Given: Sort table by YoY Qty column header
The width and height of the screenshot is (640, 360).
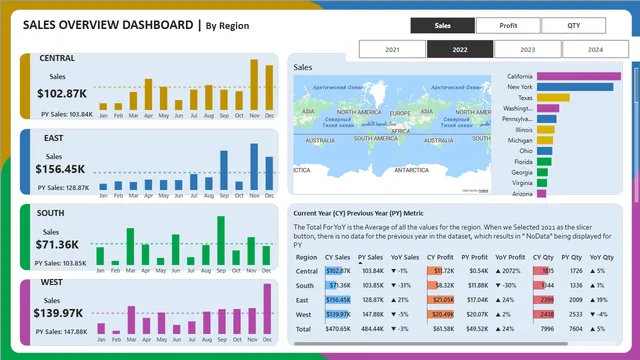Looking at the screenshot, I should pyautogui.click(x=602, y=257).
